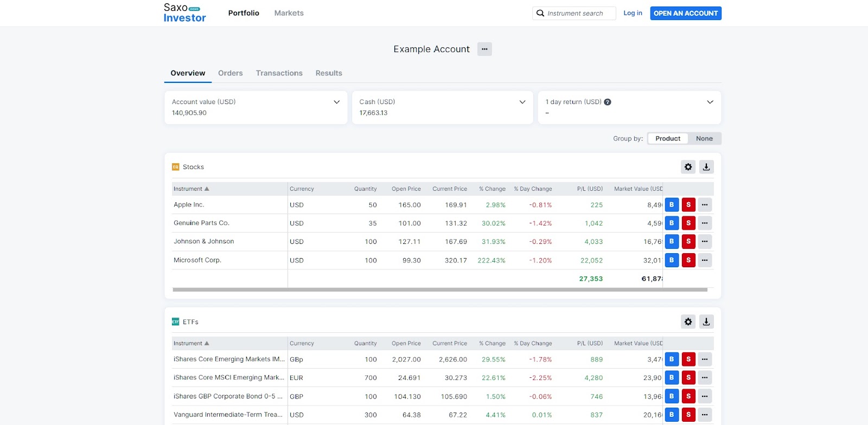
Task: Download the Stocks table
Action: click(x=706, y=167)
